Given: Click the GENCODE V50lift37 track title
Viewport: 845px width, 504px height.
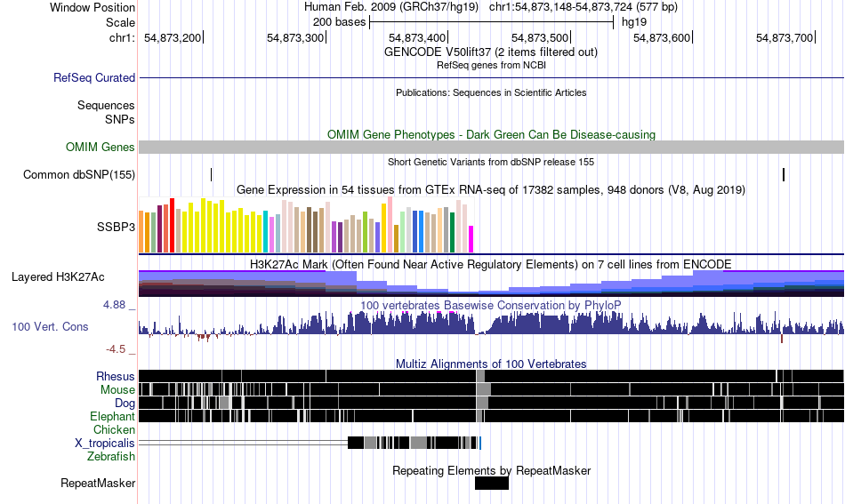Looking at the screenshot, I should 490,52.
